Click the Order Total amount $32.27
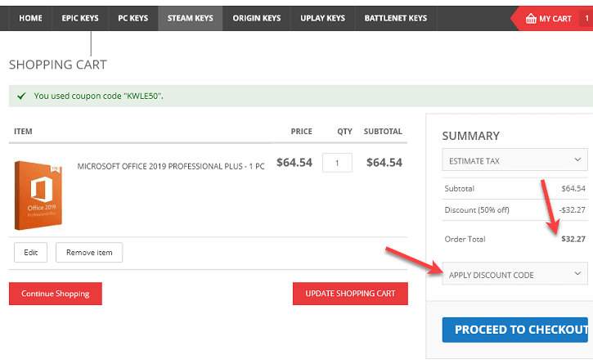Viewport: 593px width, 364px height. tap(573, 239)
